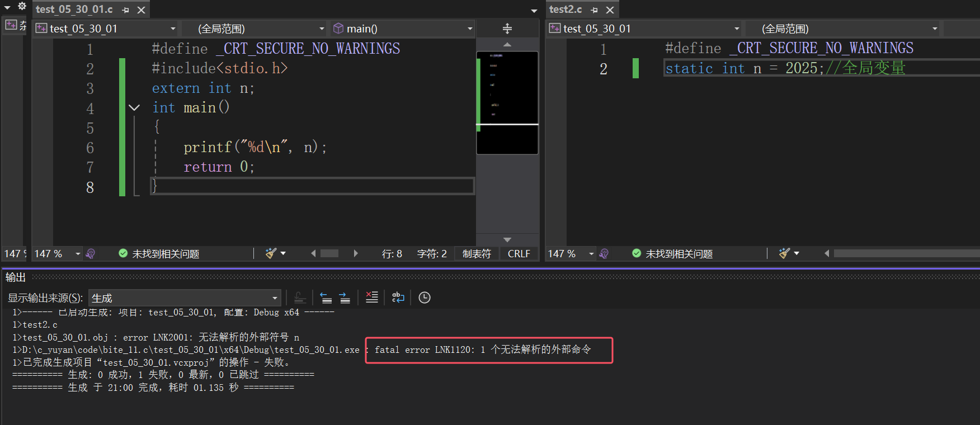Click the test2.c code cleanup broom icon
The height and width of the screenshot is (425, 980).
[784, 254]
